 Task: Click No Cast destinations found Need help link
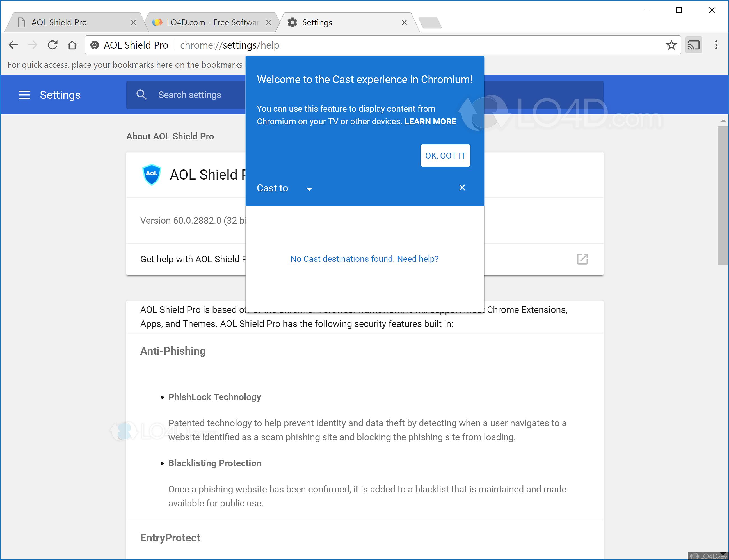coord(364,259)
